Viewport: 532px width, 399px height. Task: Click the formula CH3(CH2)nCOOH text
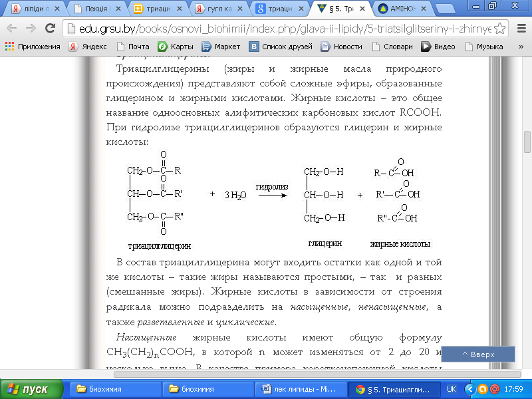(x=151, y=352)
